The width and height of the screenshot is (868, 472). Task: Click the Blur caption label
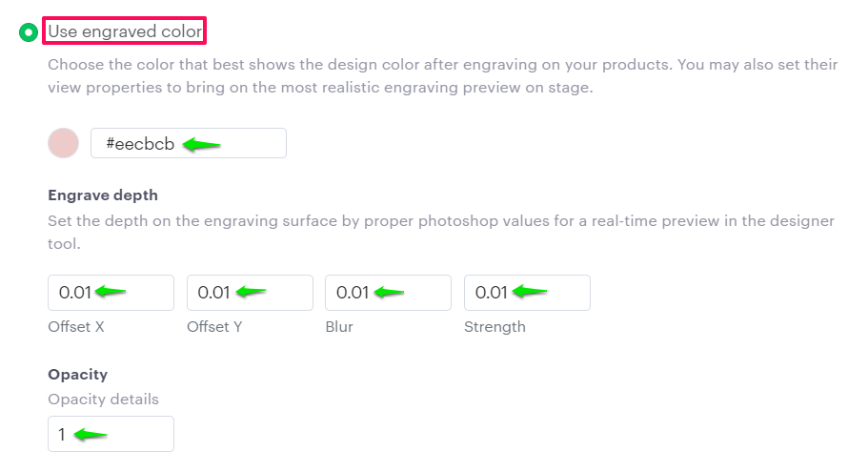tap(339, 326)
